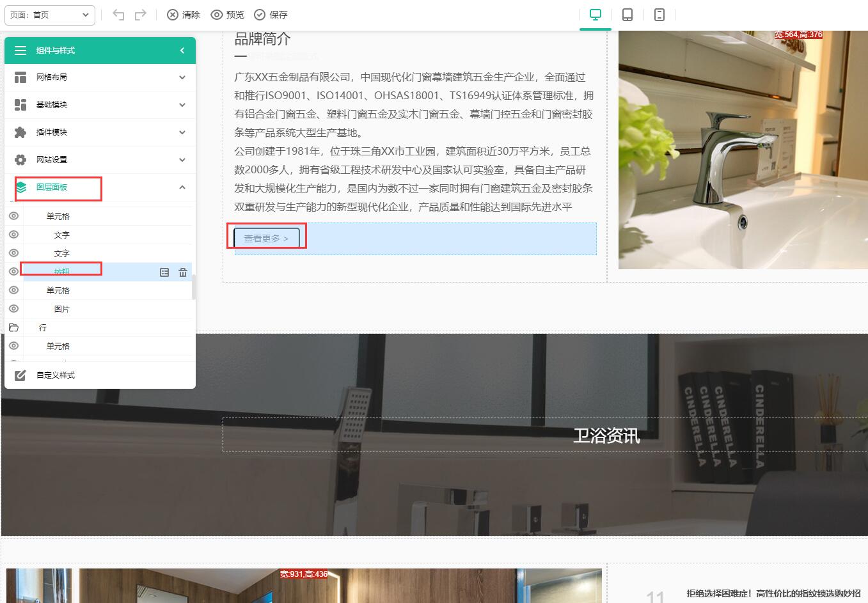Expand the 网格布局 section
868x603 pixels.
100,77
